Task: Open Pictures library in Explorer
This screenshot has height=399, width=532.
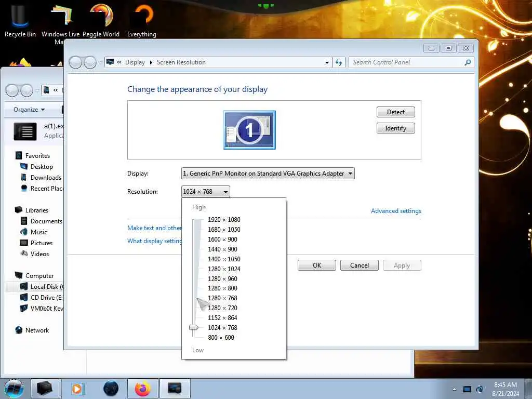Action: (37, 243)
